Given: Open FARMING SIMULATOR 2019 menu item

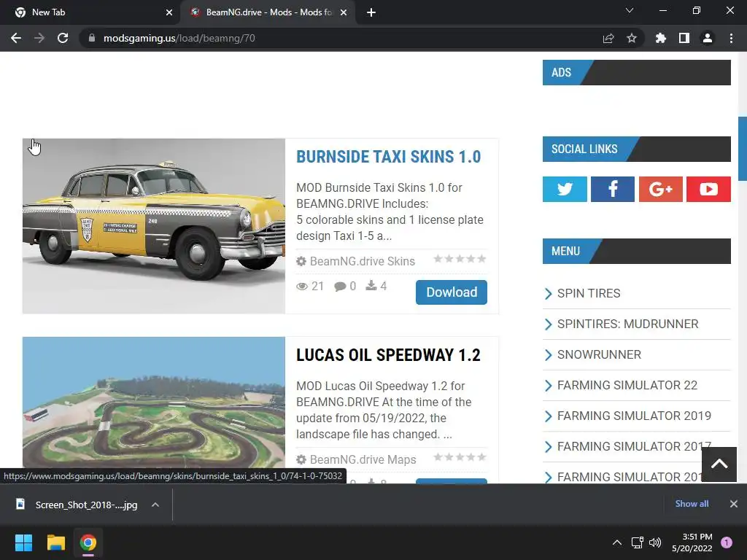Looking at the screenshot, I should [x=634, y=416].
